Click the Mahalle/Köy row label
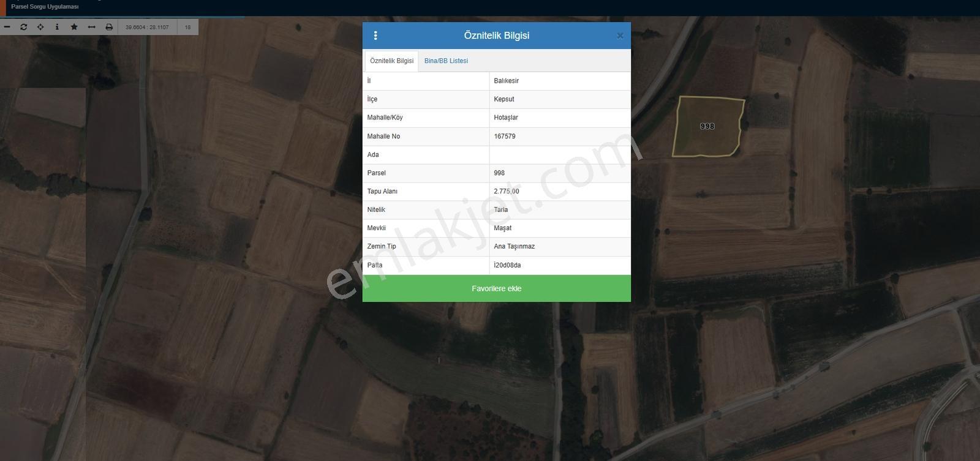Image resolution: width=980 pixels, height=461 pixels. [385, 118]
